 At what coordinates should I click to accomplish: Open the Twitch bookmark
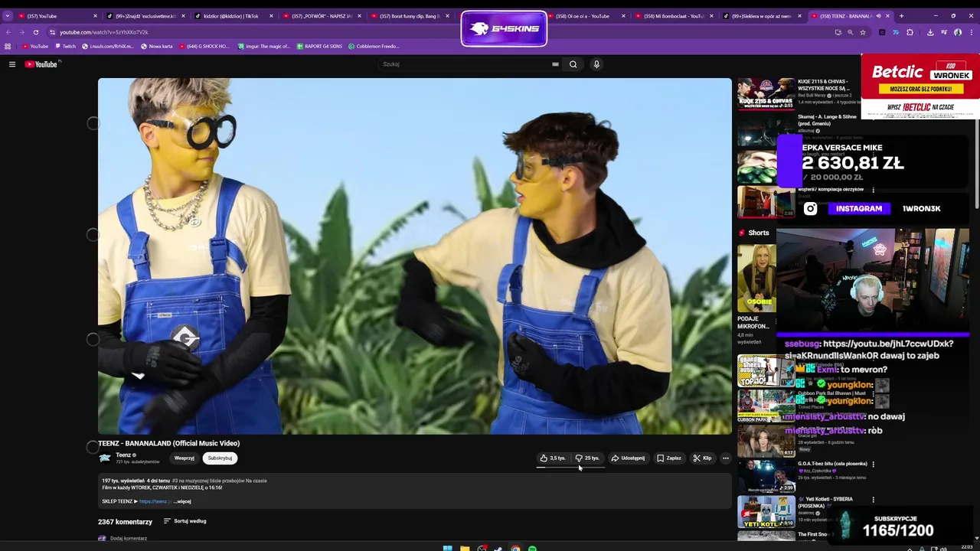66,46
